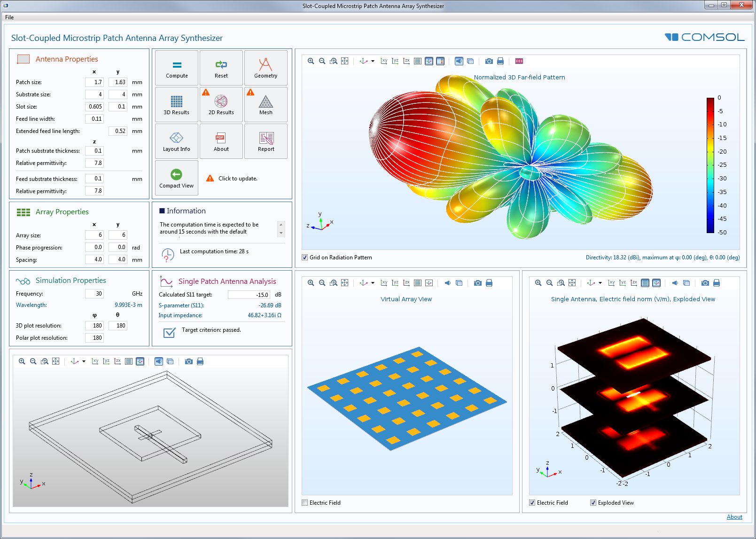Print the Virtual Array View

(x=489, y=283)
